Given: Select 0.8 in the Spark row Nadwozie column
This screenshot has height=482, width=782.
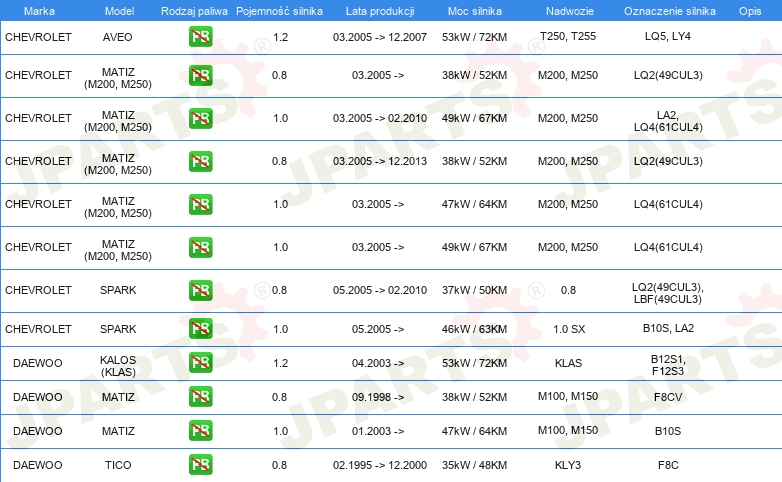Looking at the screenshot, I should (x=569, y=290).
